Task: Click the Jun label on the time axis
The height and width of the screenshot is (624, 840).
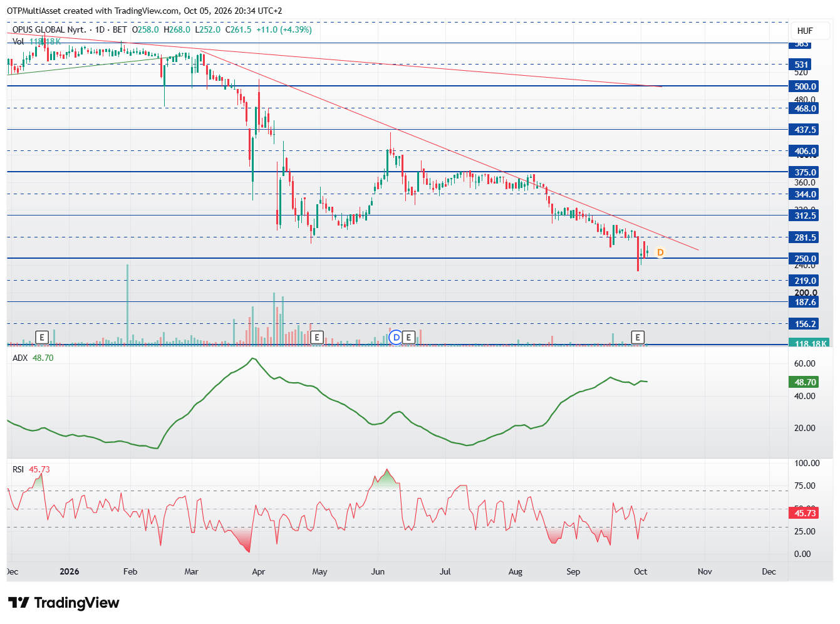Action: [378, 571]
